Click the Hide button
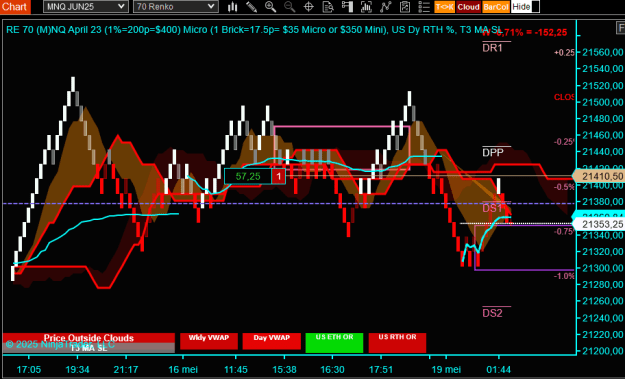 pos(525,7)
